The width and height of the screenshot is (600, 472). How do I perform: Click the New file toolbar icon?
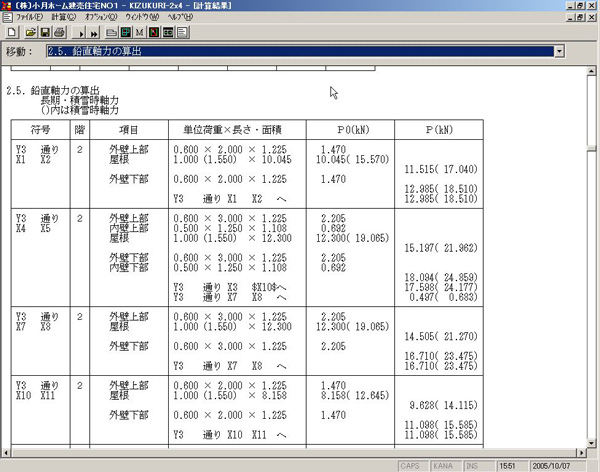tap(11, 33)
